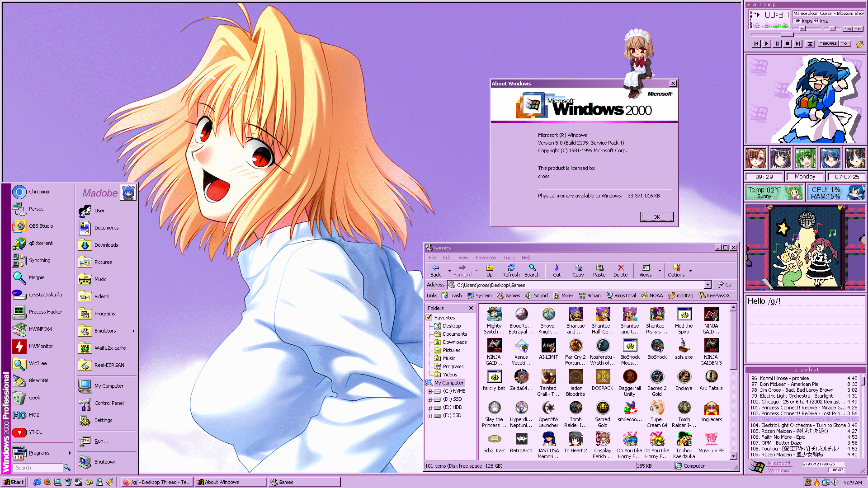This screenshot has height=488, width=868.
Task: Click the Start button on taskbar
Action: (13, 482)
